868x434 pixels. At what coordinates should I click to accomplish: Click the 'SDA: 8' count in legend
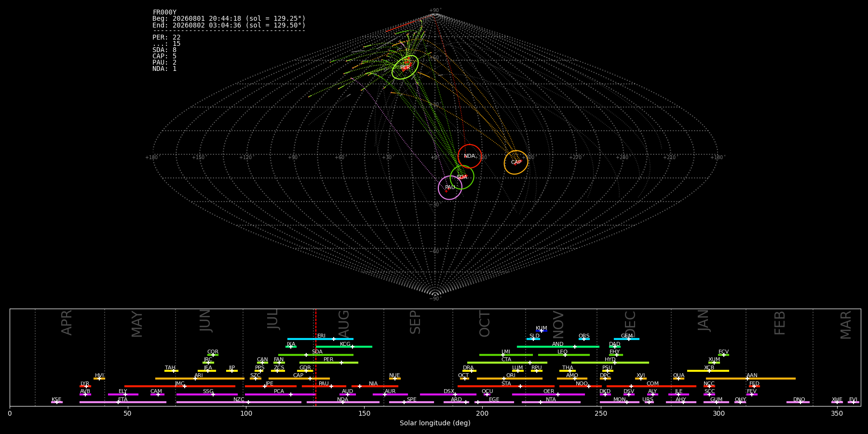tap(164, 50)
